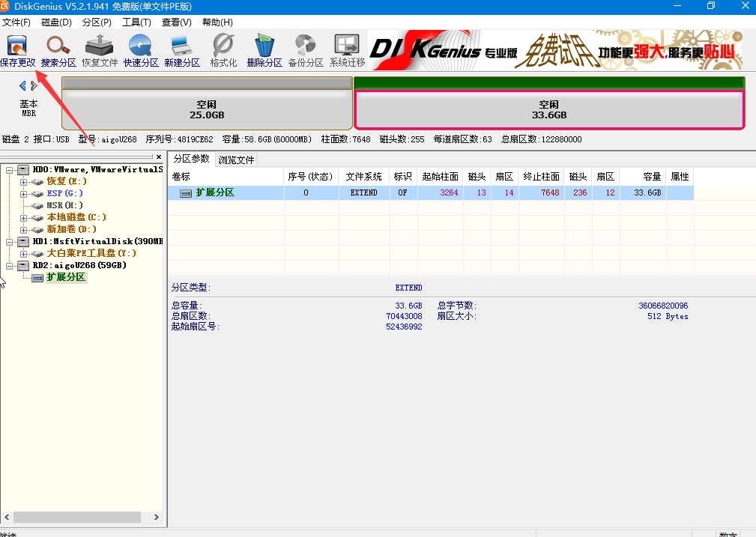Click the 起始柱面 value 3264 cell
756x537 pixels.
(x=441, y=192)
